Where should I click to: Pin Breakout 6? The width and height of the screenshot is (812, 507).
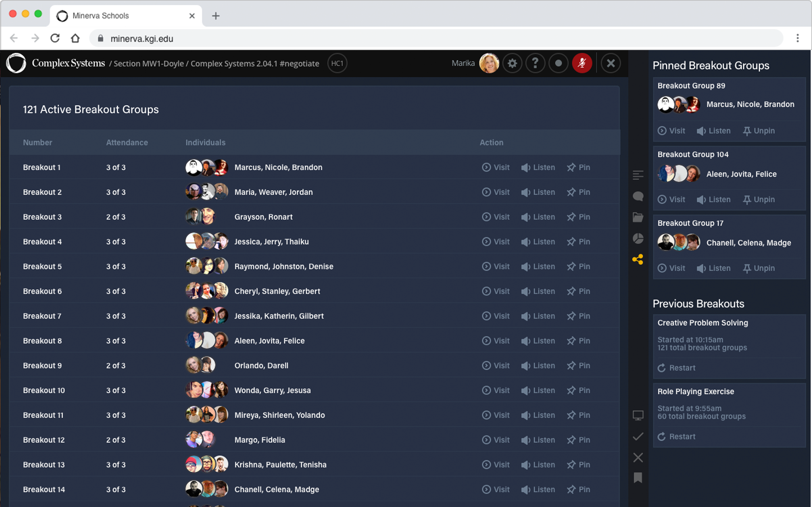point(578,291)
